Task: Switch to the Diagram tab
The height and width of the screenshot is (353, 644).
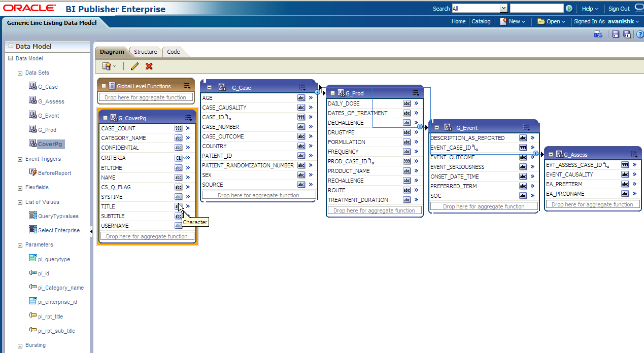Action: (x=112, y=52)
